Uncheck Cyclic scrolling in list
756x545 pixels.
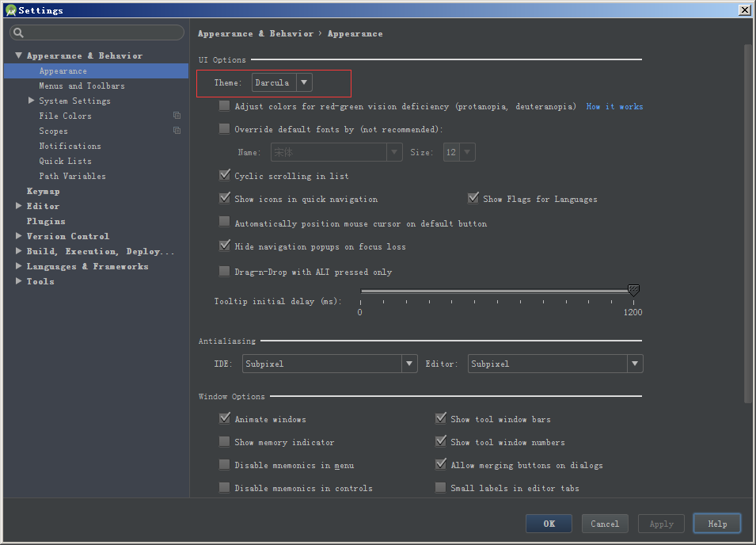225,176
